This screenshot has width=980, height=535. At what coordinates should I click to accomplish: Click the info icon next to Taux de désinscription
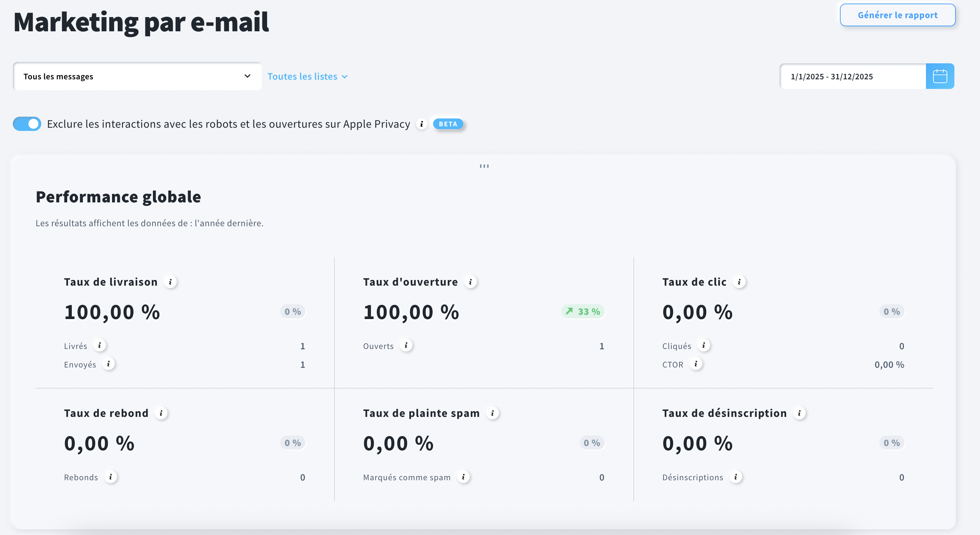799,414
